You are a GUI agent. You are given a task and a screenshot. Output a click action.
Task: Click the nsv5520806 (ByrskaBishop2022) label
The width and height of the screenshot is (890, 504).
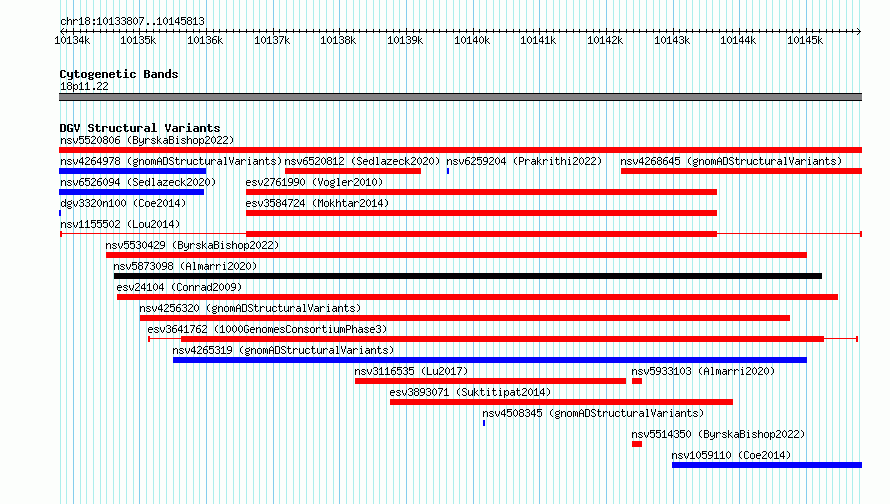146,140
